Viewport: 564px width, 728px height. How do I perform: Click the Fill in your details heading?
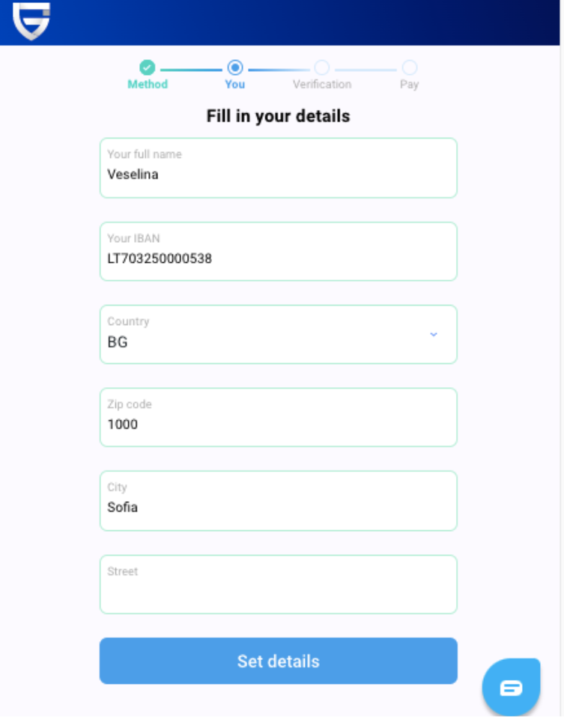(278, 116)
